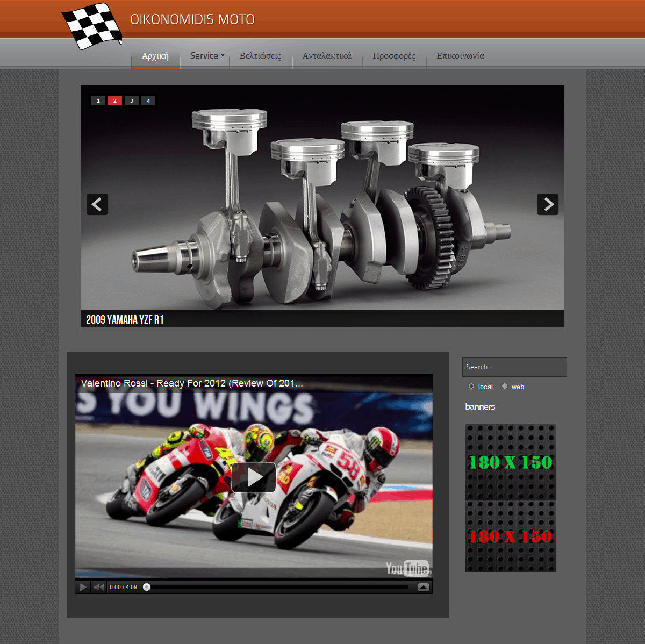Mute the video with the speaker icon
Viewport: 645px width, 644px height.
[98, 587]
